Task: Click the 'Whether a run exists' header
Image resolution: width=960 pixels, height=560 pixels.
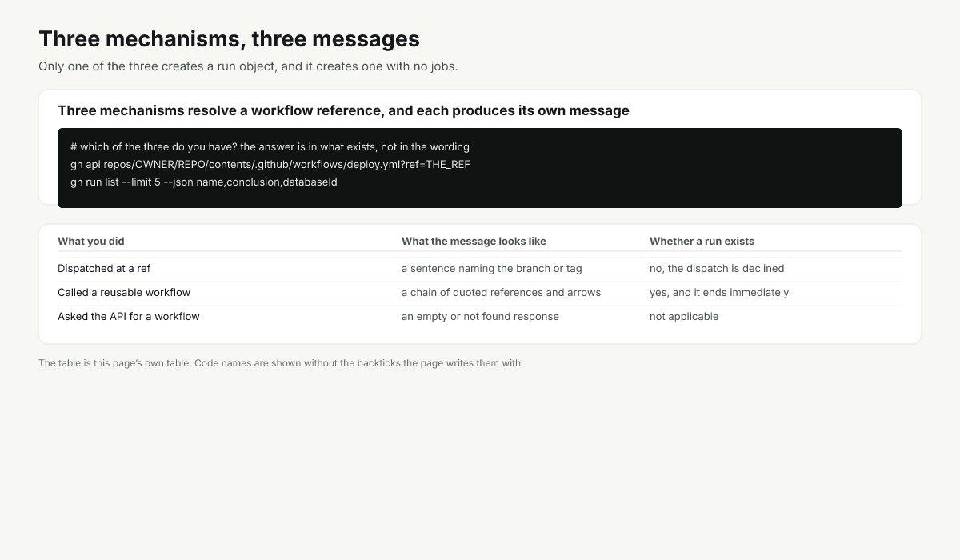Action: click(702, 241)
